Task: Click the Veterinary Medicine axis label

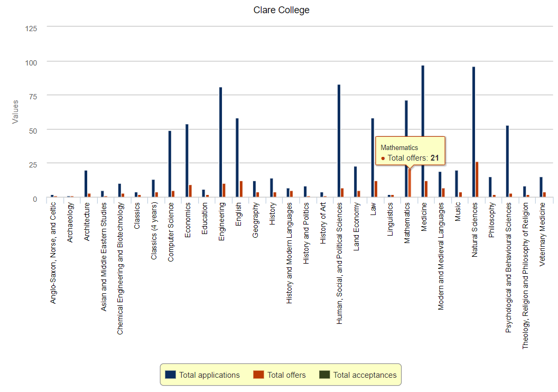Action: click(x=542, y=235)
